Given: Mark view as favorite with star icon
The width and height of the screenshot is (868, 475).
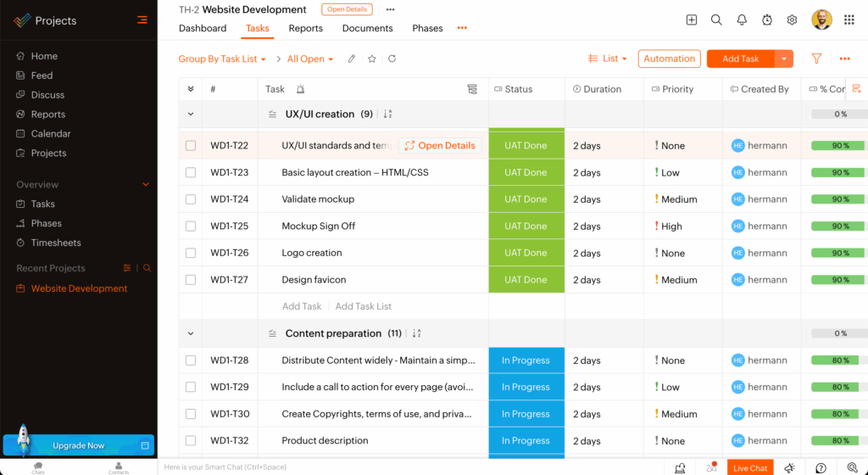Looking at the screenshot, I should (372, 59).
